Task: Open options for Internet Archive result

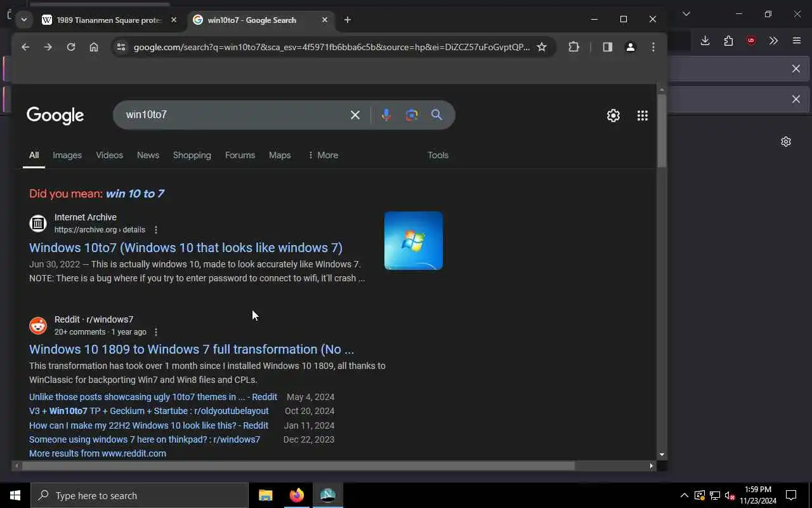Action: 156,230
